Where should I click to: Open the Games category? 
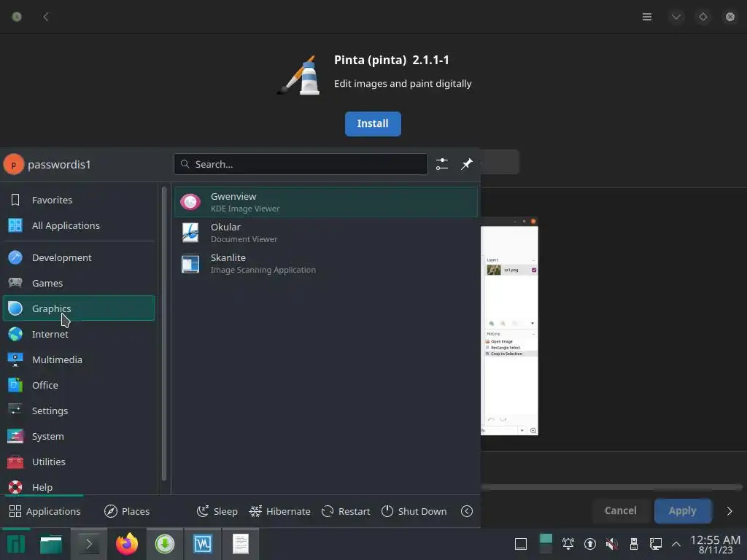(79, 283)
